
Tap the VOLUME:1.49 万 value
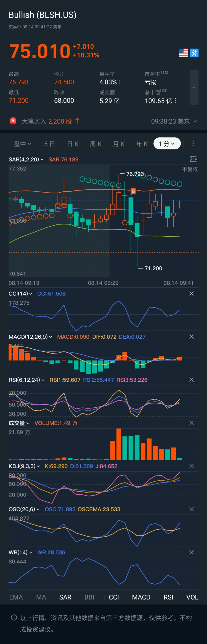56,423
